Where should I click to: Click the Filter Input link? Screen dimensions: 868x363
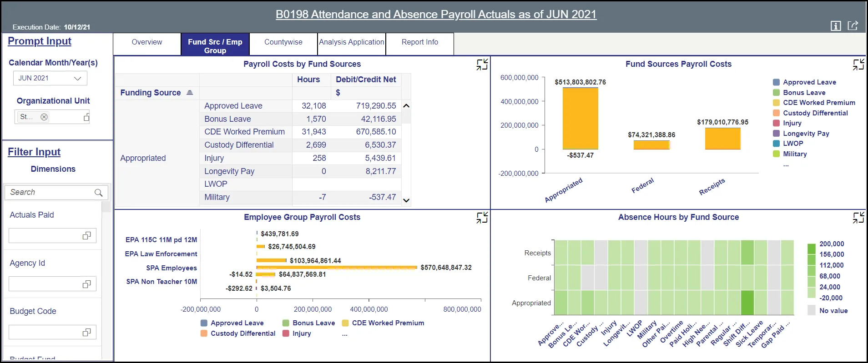(x=34, y=152)
